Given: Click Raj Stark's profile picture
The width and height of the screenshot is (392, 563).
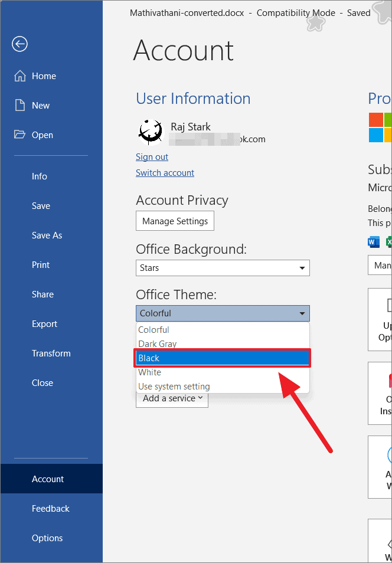Looking at the screenshot, I should [x=150, y=132].
